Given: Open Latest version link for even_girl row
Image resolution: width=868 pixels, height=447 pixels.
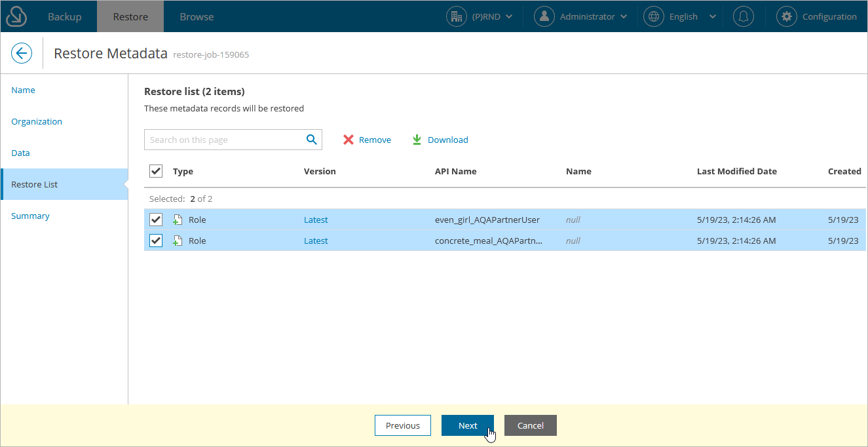Looking at the screenshot, I should pyautogui.click(x=316, y=220).
